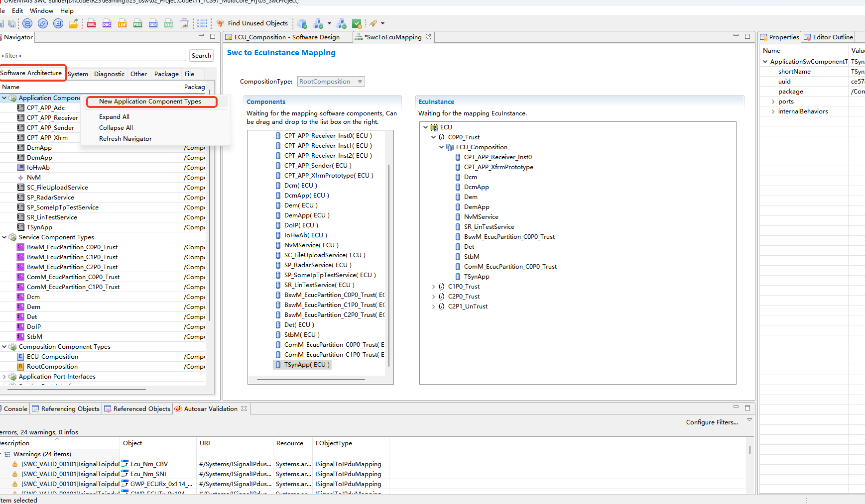The height and width of the screenshot is (504, 865).
Task: Open the Editor Outline tab
Action: click(x=829, y=37)
